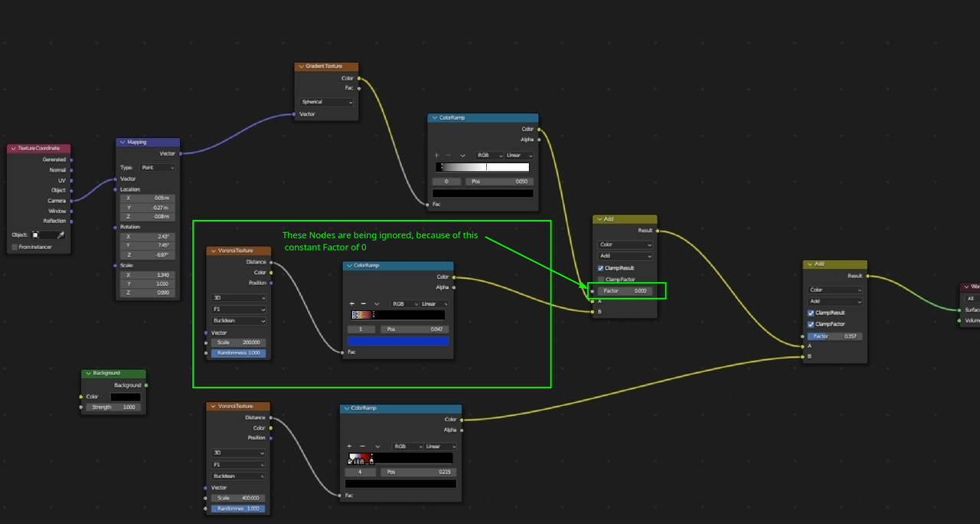Uncheck Clamp Result on Add node with Factor 0.000
Screen dimensions: 980x524
pos(601,268)
